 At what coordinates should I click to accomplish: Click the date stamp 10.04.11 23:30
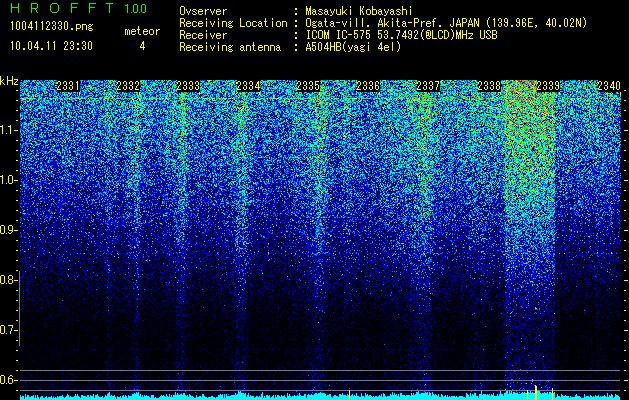pos(51,46)
